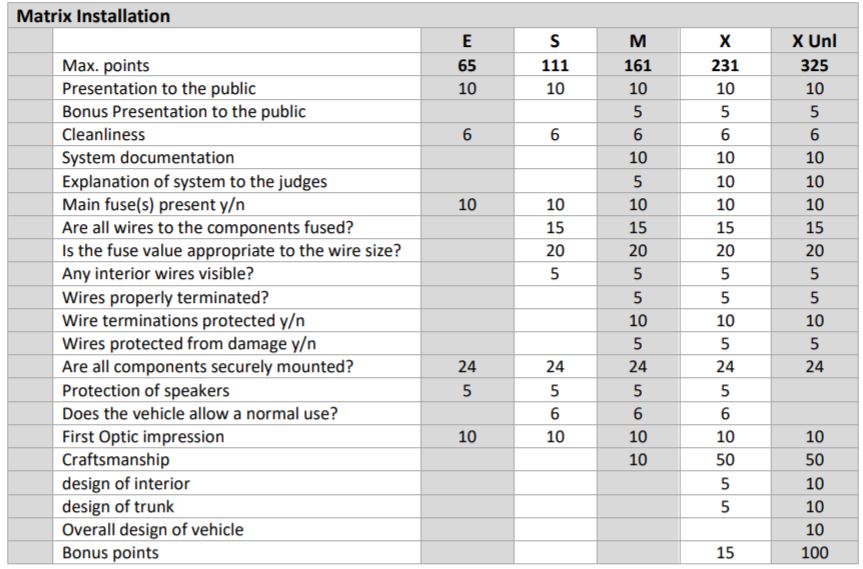Select the Bonus points value 15

[x=725, y=552]
